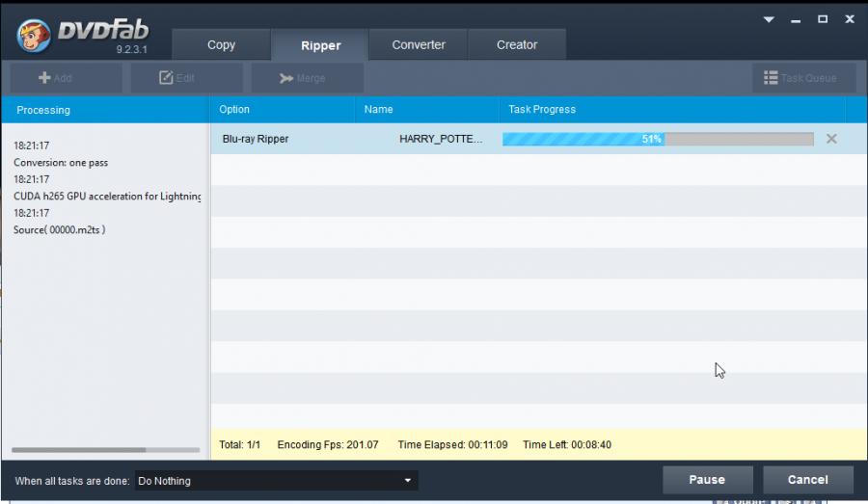Click the CUDA h265 GPU acceleration log line
This screenshot has width=868, height=504.
click(107, 196)
